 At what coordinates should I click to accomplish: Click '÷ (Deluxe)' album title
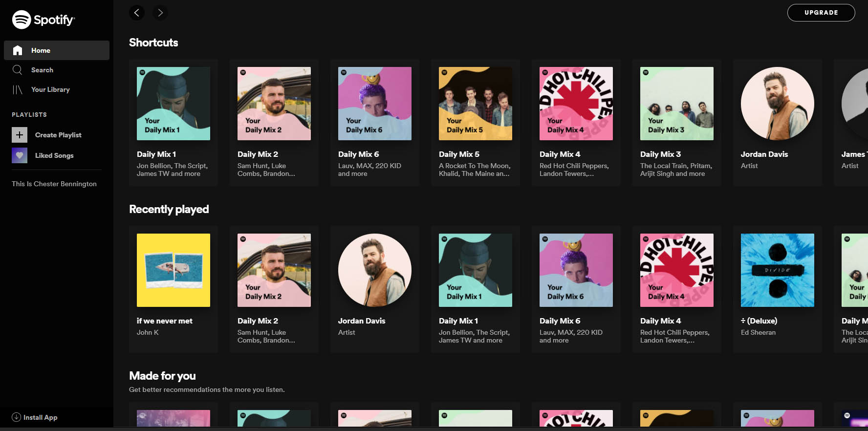click(x=759, y=321)
